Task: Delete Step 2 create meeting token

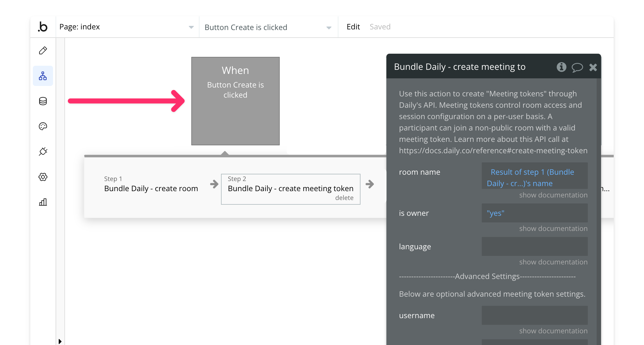Action: [x=344, y=198]
